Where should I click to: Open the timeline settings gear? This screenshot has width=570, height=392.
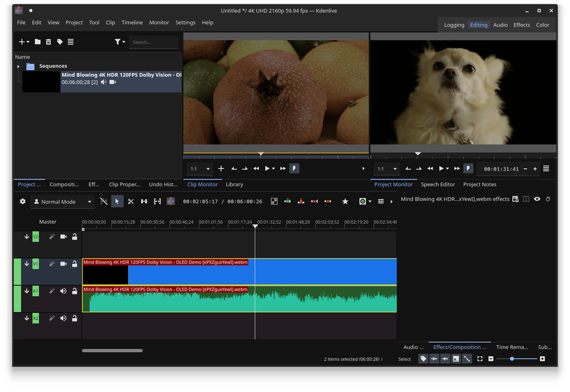tap(23, 201)
